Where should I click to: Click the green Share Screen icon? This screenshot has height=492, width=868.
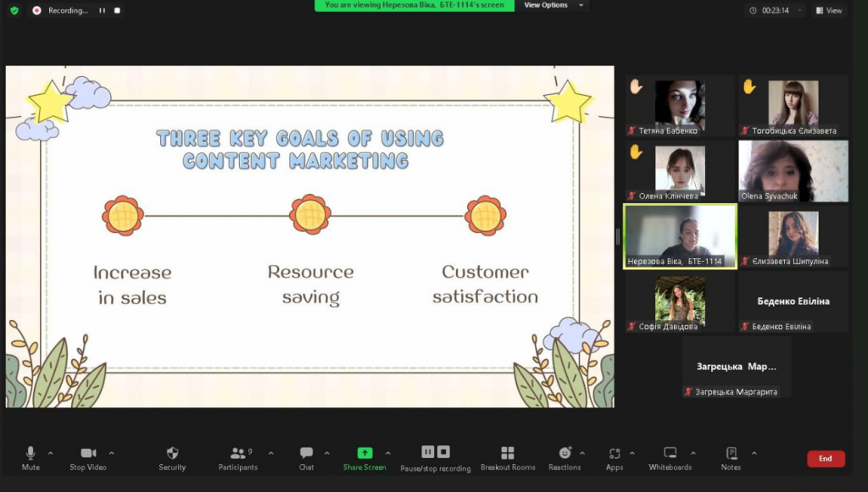point(364,453)
